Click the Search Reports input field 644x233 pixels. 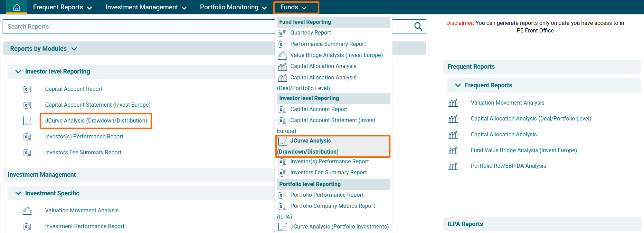[138, 27]
